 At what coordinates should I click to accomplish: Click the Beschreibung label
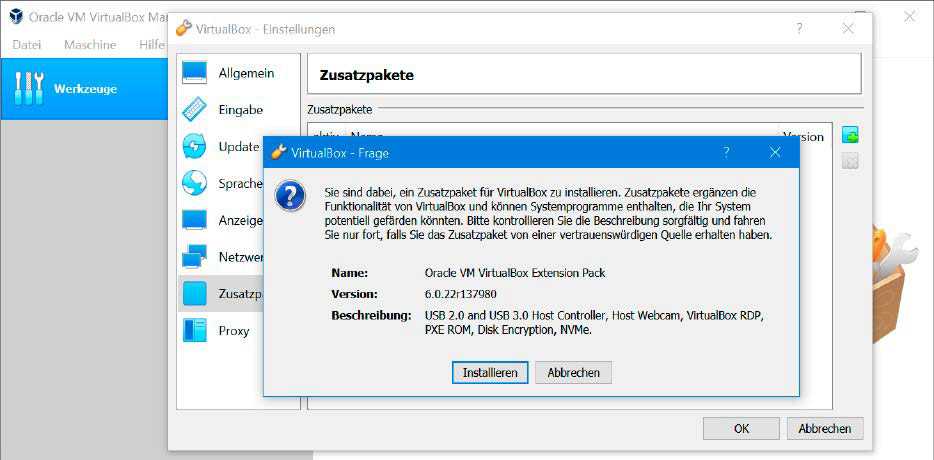371,315
